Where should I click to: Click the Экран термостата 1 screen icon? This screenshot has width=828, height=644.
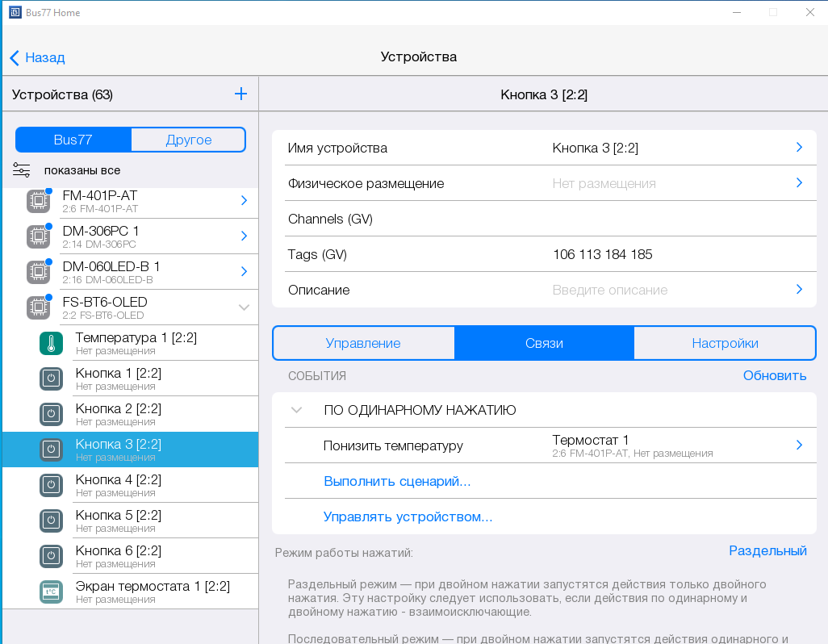click(51, 592)
